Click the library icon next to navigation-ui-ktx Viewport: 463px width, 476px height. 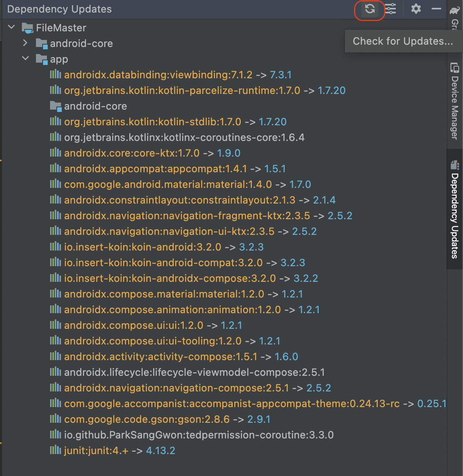point(56,231)
